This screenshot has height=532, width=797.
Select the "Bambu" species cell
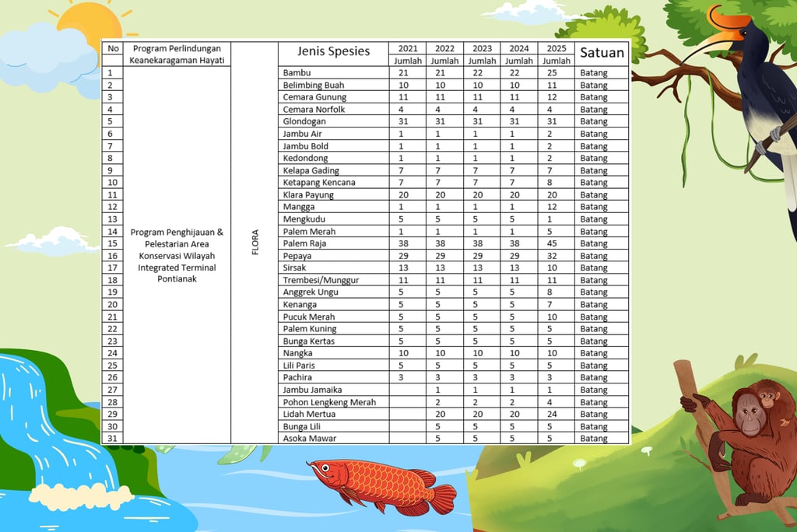tap(333, 72)
